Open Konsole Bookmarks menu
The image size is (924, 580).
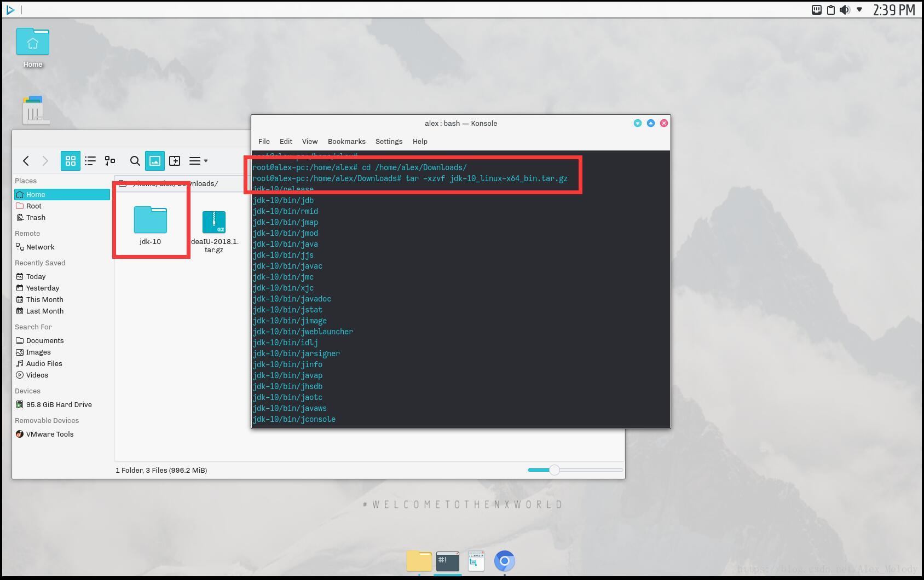(x=347, y=141)
